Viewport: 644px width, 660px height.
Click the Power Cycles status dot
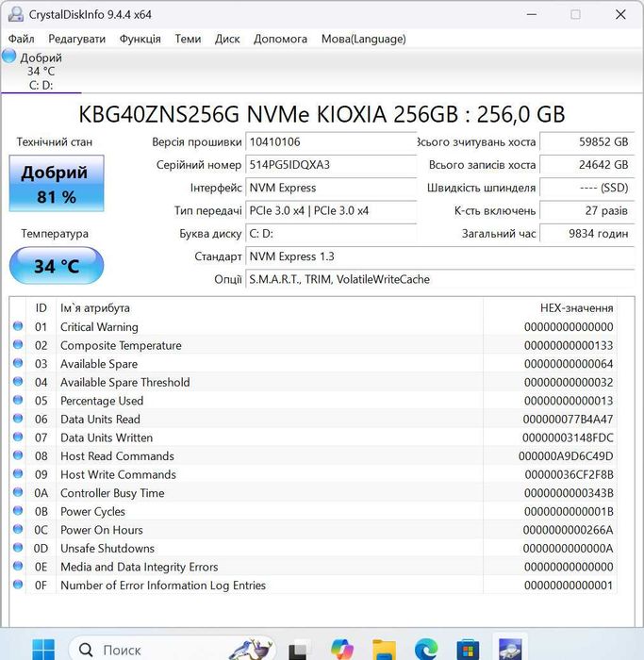click(x=18, y=511)
